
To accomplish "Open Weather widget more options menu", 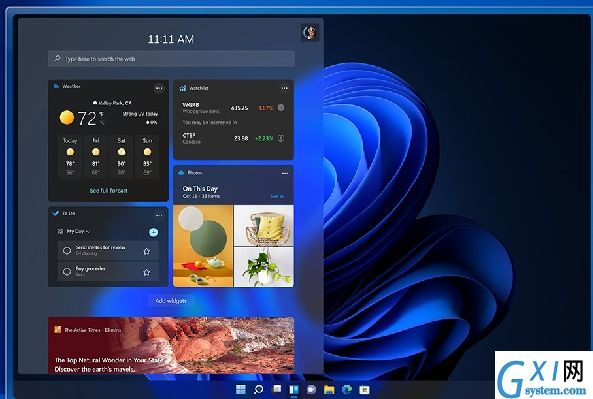I will [159, 88].
